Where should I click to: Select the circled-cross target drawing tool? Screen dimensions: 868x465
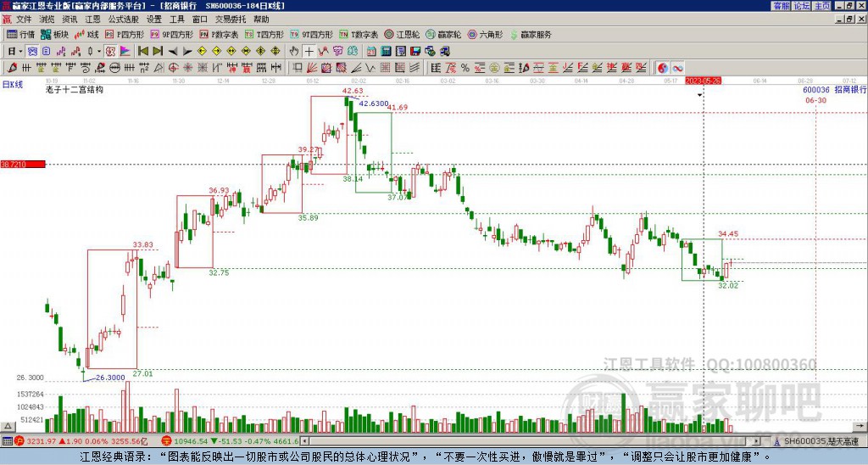point(173,68)
